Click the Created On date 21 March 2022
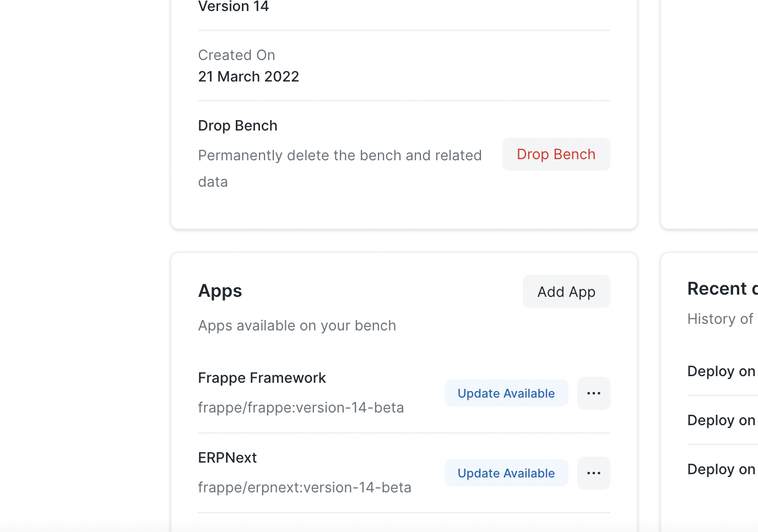The height and width of the screenshot is (532, 758). pyautogui.click(x=248, y=76)
